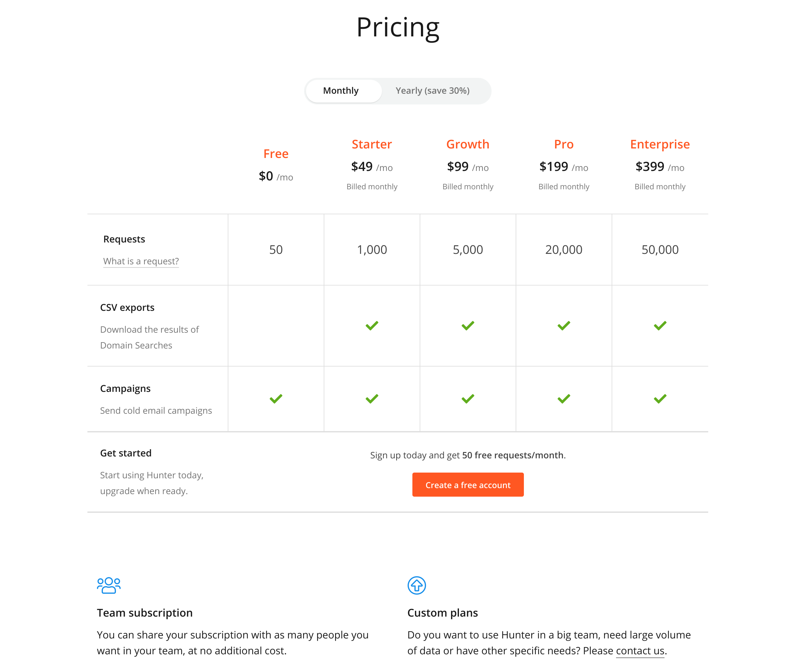Click the Starter plan CSV exports checkmark
The width and height of the screenshot is (795, 672).
click(x=372, y=326)
